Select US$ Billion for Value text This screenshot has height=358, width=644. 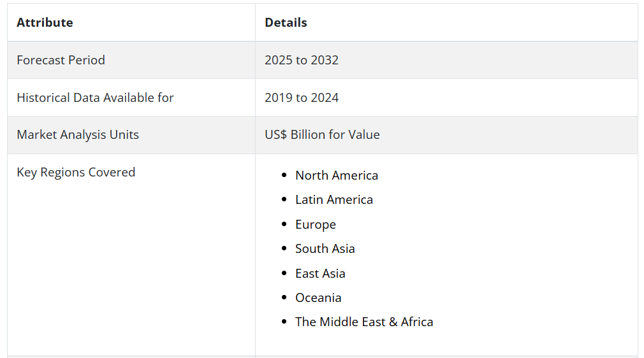pyautogui.click(x=322, y=135)
